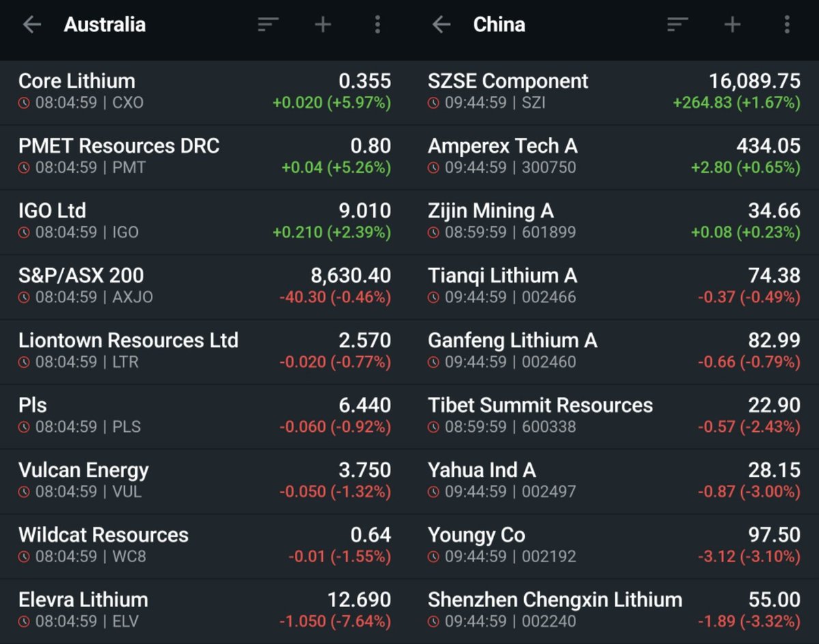This screenshot has width=819, height=644.
Task: Open Tianqi Lithium A quote
Action: (614, 287)
